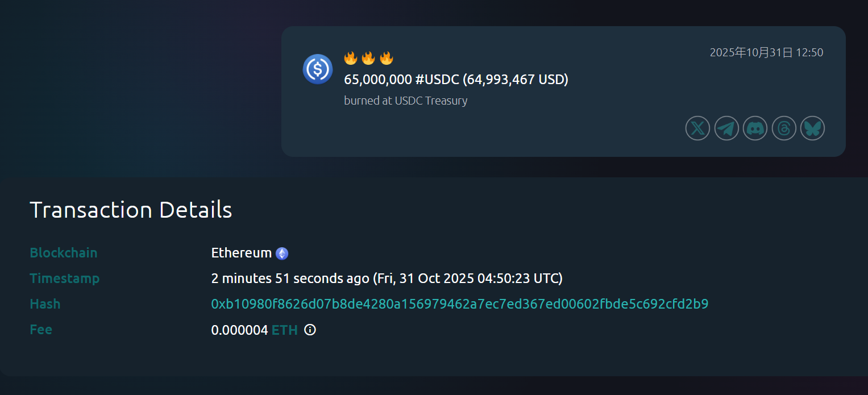868x395 pixels.
Task: Share the alert on X (Twitter)
Action: click(x=697, y=128)
